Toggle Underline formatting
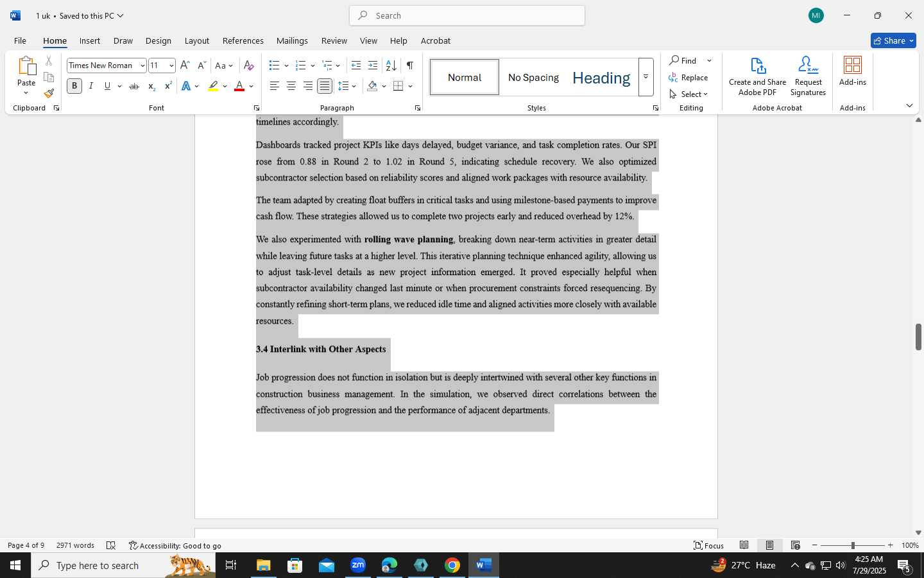924x578 pixels. (x=107, y=86)
